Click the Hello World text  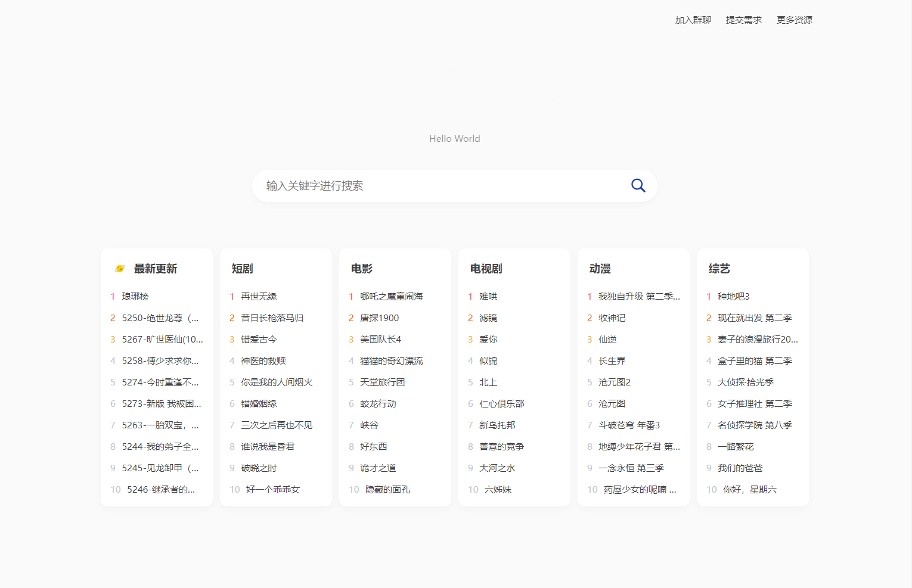click(x=454, y=138)
